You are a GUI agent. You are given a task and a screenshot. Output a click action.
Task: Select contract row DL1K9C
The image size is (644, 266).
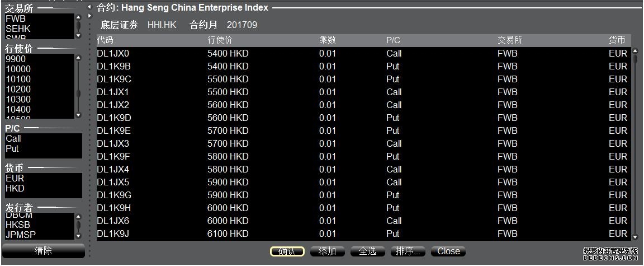tap(363, 79)
